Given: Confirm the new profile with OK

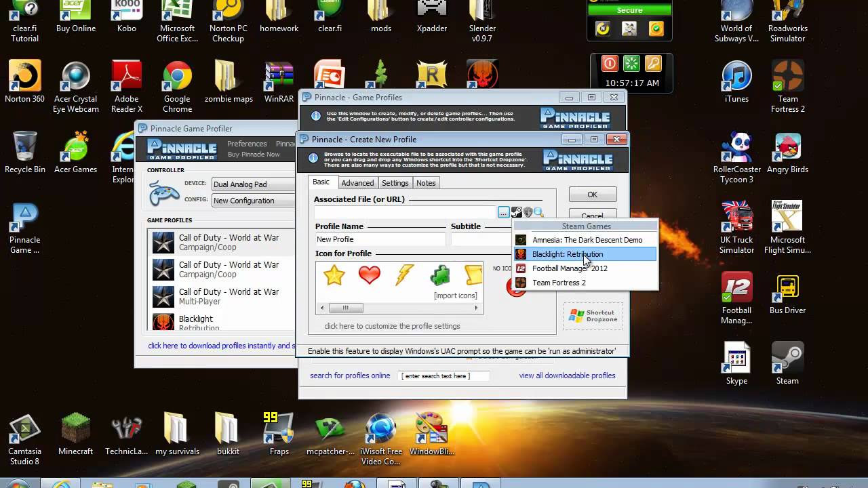Looking at the screenshot, I should (x=592, y=195).
